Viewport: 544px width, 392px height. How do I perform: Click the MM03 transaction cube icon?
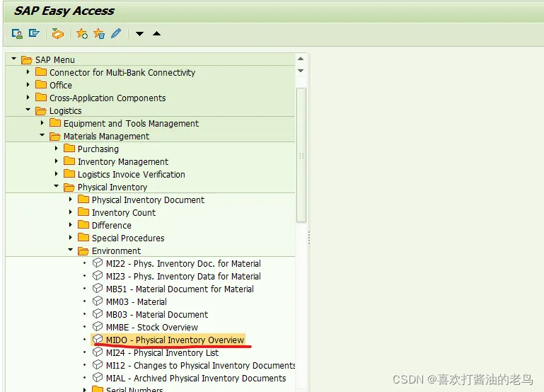[x=98, y=301]
